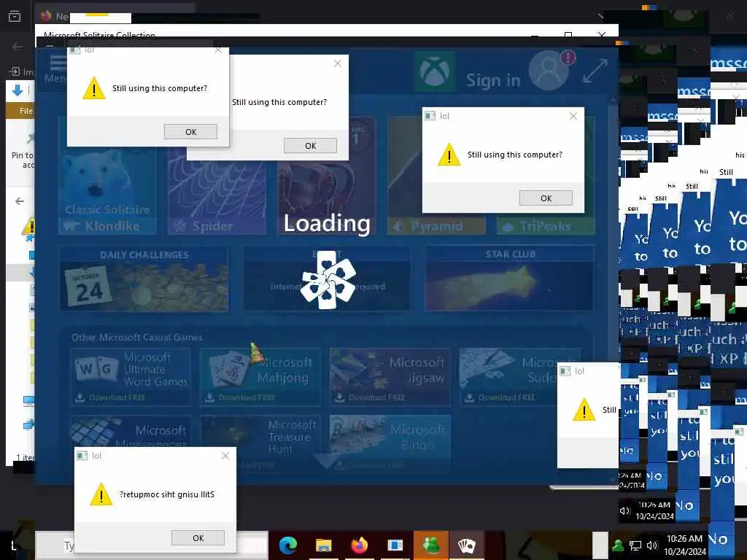Screen dimensions: 747x560
Task: Open File Explorer from the taskbar
Action: 323,545
